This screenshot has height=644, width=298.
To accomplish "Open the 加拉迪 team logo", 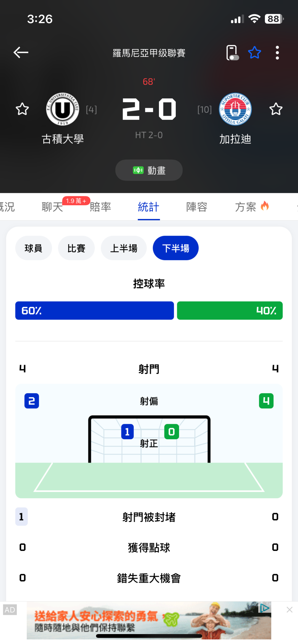I will (235, 109).
